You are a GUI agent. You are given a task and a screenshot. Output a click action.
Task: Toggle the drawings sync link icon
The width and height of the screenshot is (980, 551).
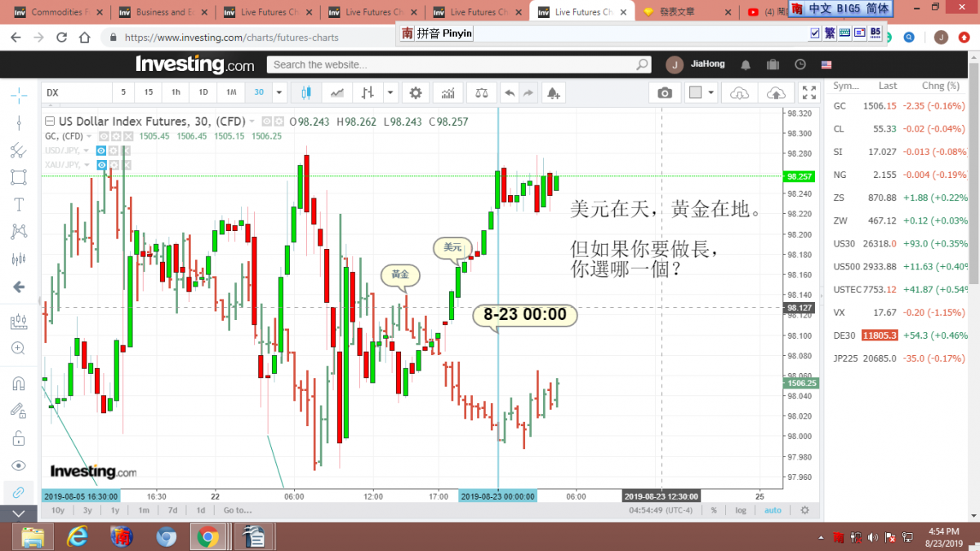(19, 492)
